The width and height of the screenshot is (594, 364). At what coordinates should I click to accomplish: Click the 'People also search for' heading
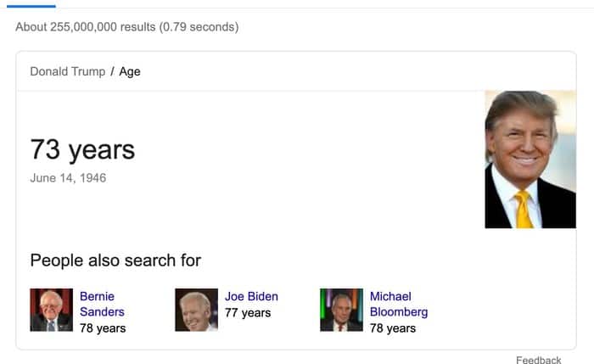click(115, 260)
